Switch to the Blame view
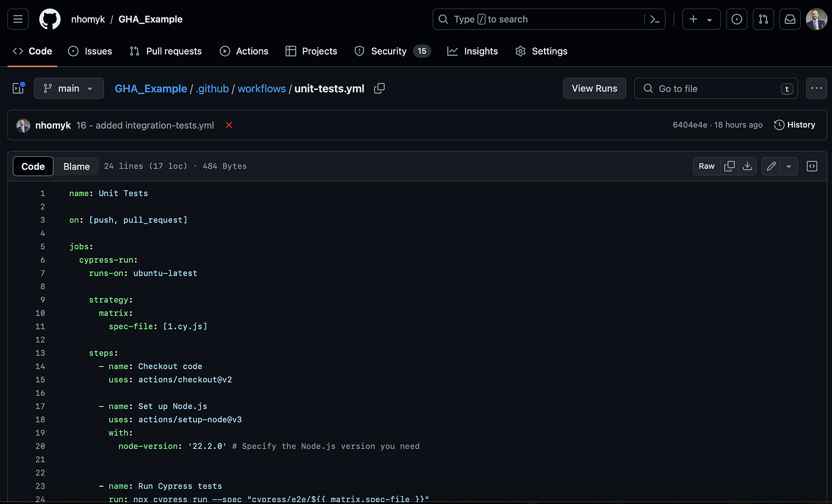 [x=77, y=166]
